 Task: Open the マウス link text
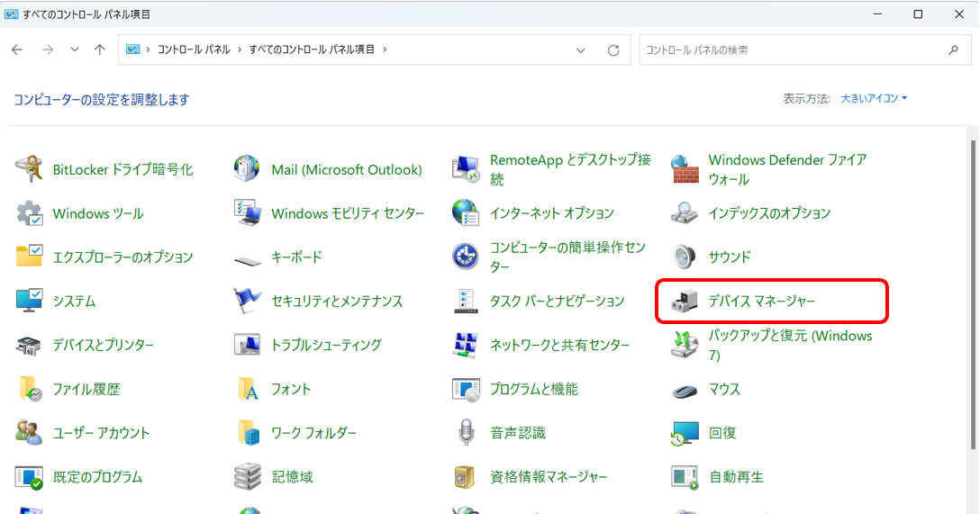(724, 389)
